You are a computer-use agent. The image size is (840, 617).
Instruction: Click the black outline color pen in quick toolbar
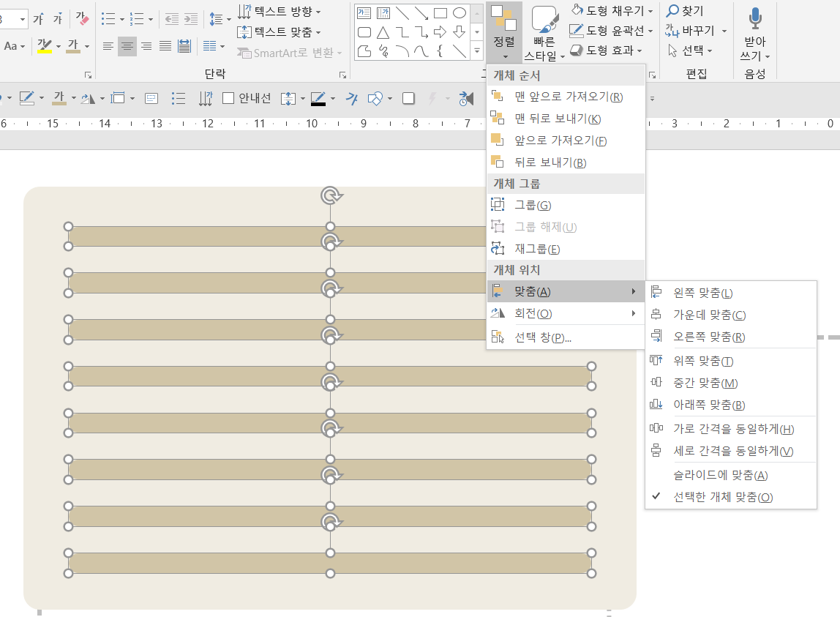pyautogui.click(x=318, y=99)
